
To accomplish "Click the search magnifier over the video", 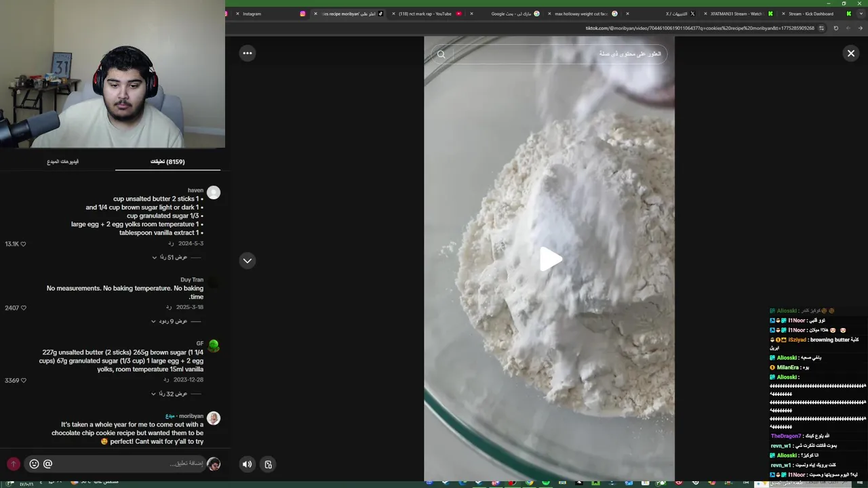I will [x=441, y=54].
